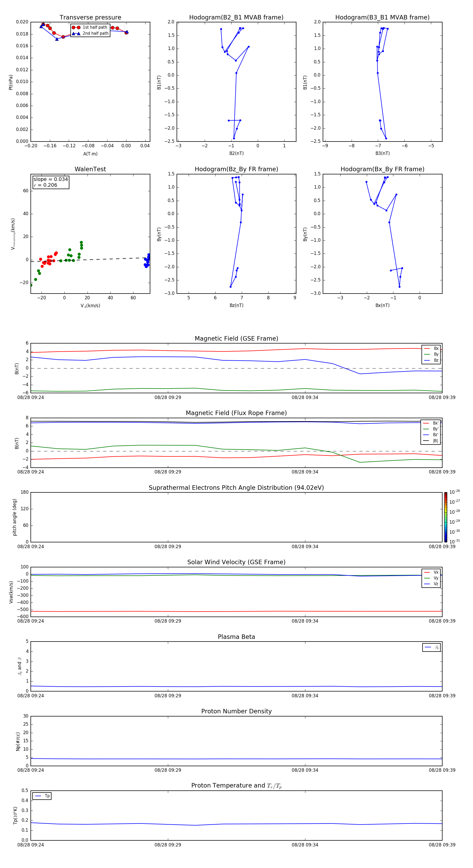Viewport: 473px width, 868px height.
Task: Click the "Proton Temperature and Te/Tp" title
Action: [236, 786]
